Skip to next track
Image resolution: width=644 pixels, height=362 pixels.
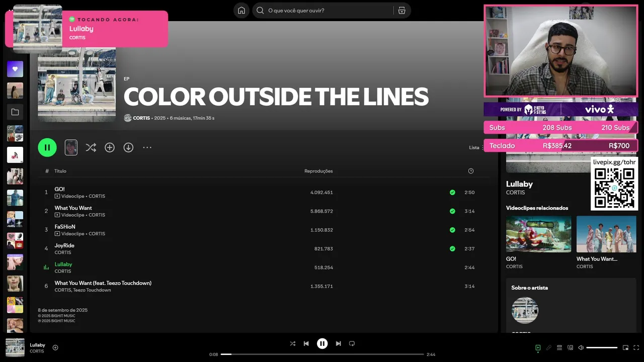point(338,343)
